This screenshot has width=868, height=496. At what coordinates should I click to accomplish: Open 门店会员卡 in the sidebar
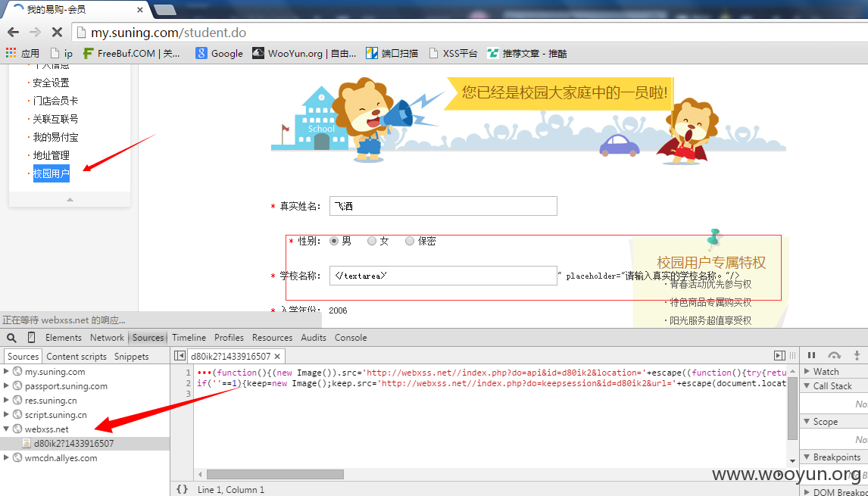click(x=55, y=101)
